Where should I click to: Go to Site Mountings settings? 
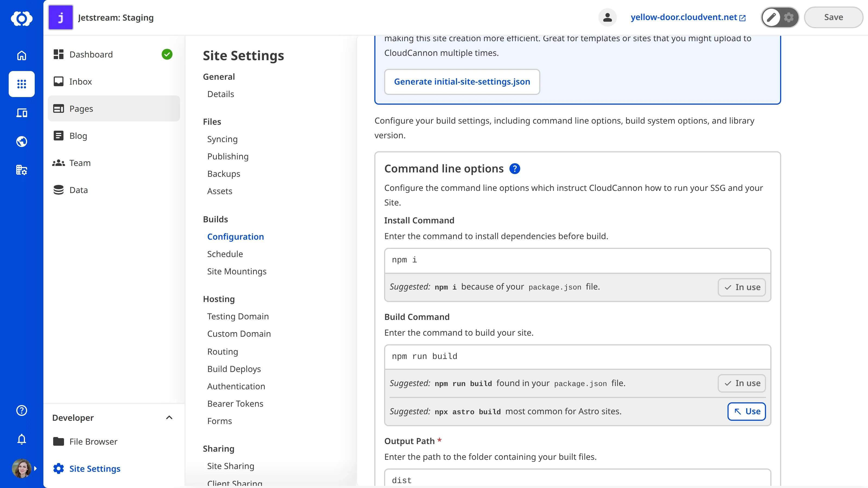(x=237, y=271)
